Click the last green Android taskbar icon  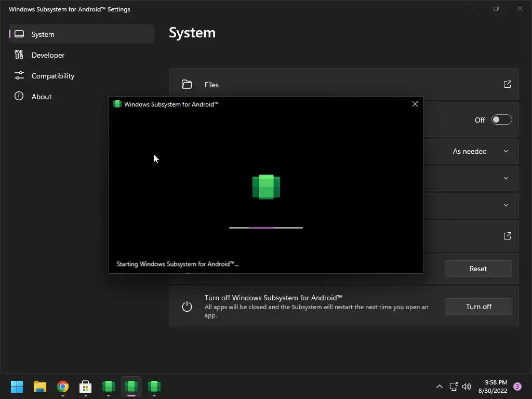(154, 387)
